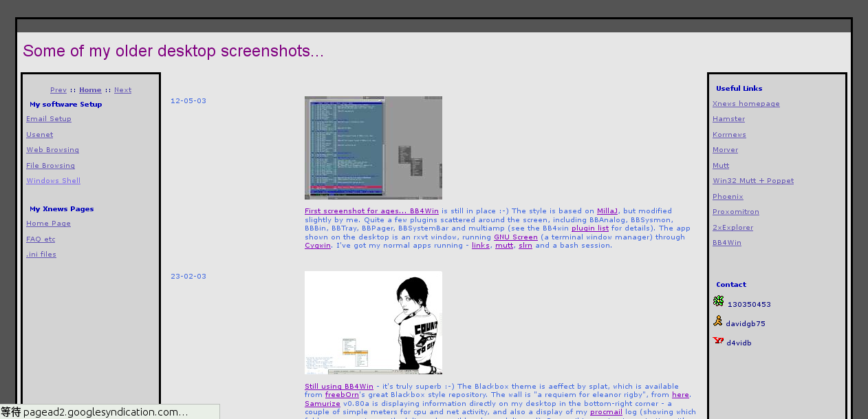Open the FAQ etc link
The height and width of the screenshot is (419, 868).
click(x=41, y=239)
